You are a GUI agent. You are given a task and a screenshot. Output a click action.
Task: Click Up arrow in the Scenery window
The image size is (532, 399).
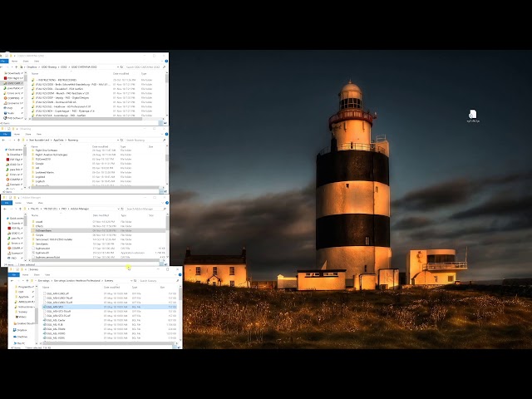point(27,281)
